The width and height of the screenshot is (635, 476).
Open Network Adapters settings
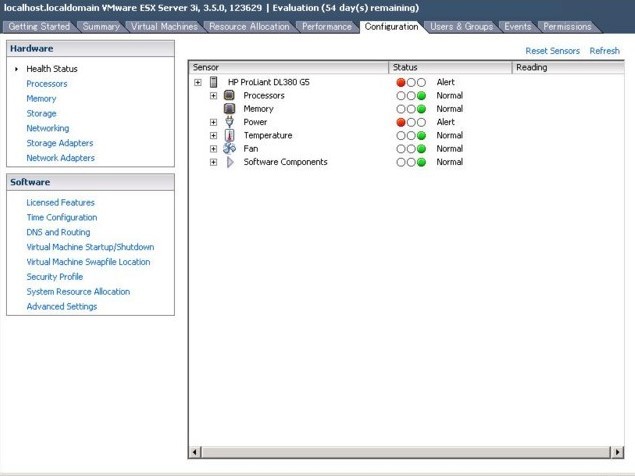point(60,158)
